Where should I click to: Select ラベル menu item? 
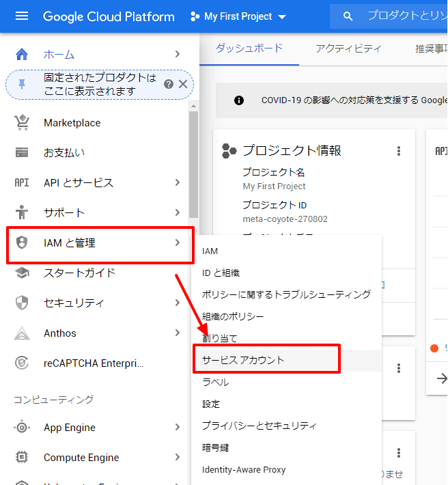click(286, 383)
